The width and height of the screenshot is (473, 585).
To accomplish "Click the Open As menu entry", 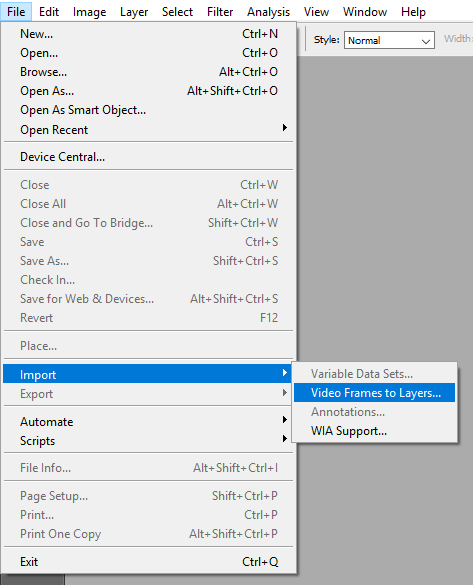I will pos(148,91).
